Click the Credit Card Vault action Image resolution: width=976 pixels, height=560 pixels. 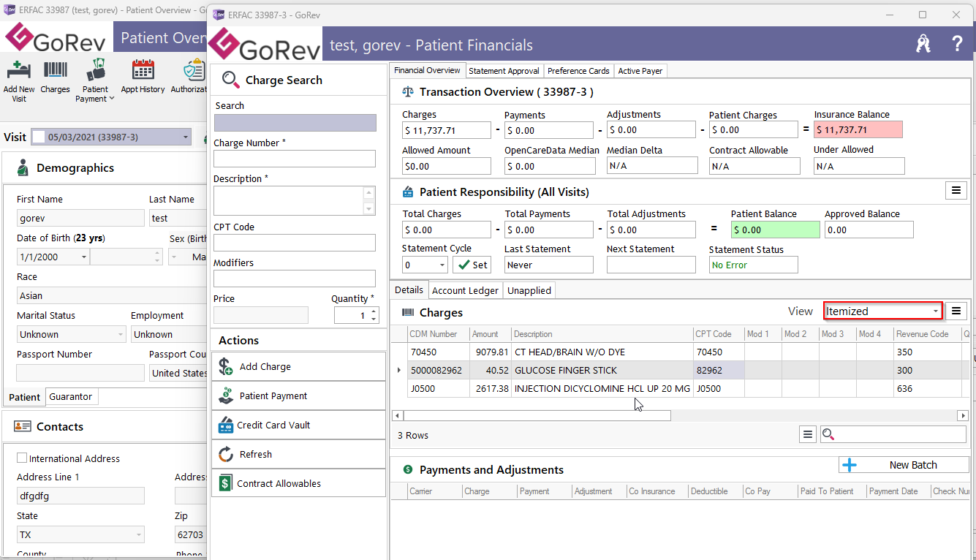(298, 425)
